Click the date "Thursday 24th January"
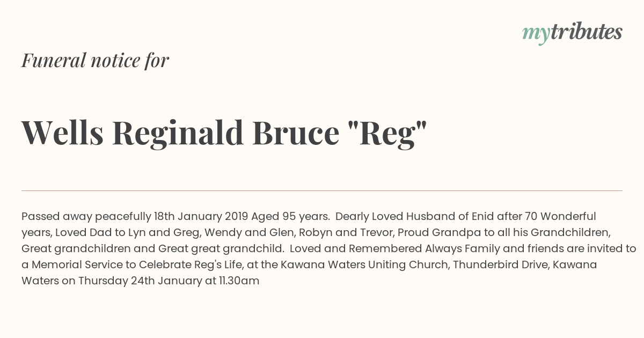Image resolution: width=644 pixels, height=338 pixels. click(x=140, y=281)
